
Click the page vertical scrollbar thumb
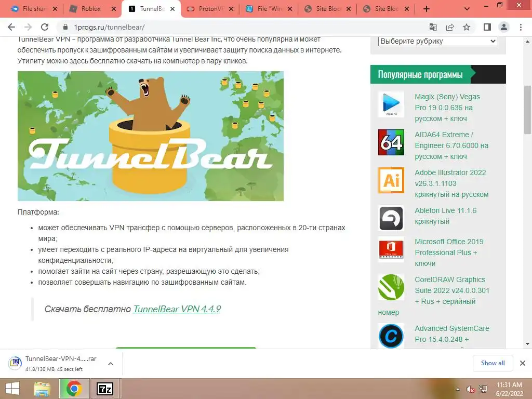coord(528,110)
